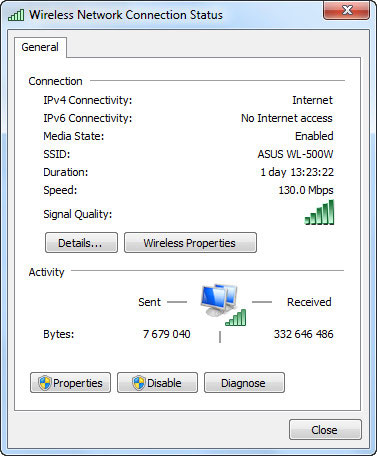Disable the wireless connection

pyautogui.click(x=157, y=383)
